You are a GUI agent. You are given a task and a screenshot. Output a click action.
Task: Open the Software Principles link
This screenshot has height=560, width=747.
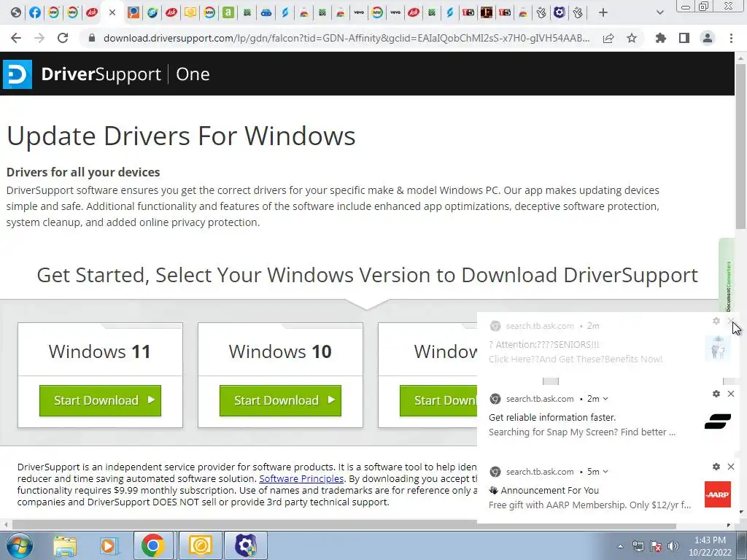tap(301, 478)
